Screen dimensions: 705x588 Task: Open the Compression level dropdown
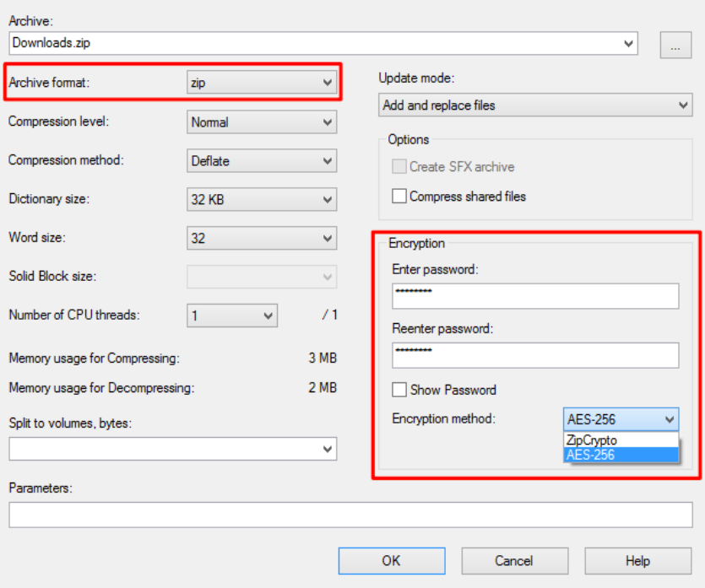pos(261,122)
